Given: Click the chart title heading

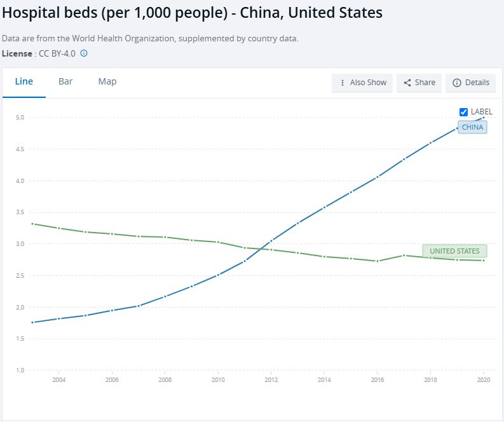Looking at the screenshot, I should click(x=193, y=13).
